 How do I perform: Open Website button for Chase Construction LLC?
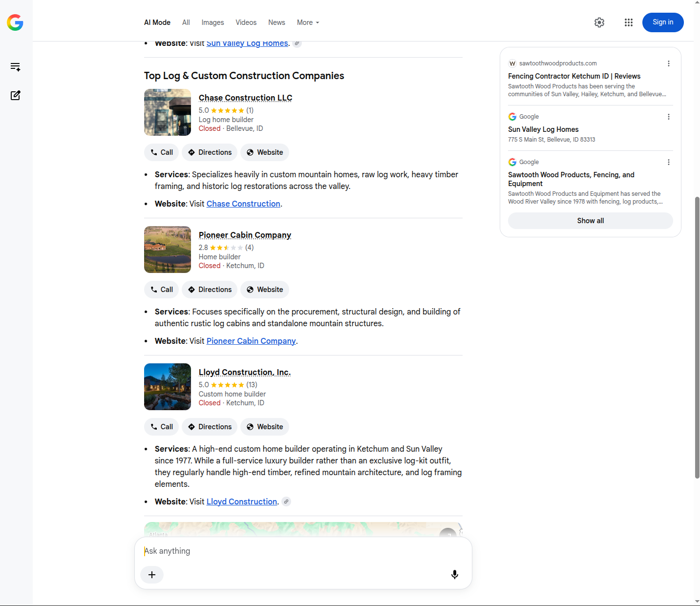pyautogui.click(x=265, y=152)
